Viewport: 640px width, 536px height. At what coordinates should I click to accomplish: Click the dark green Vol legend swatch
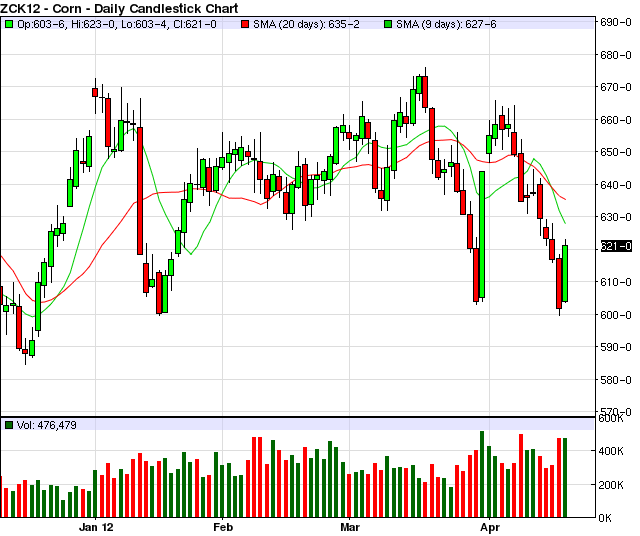(9, 425)
